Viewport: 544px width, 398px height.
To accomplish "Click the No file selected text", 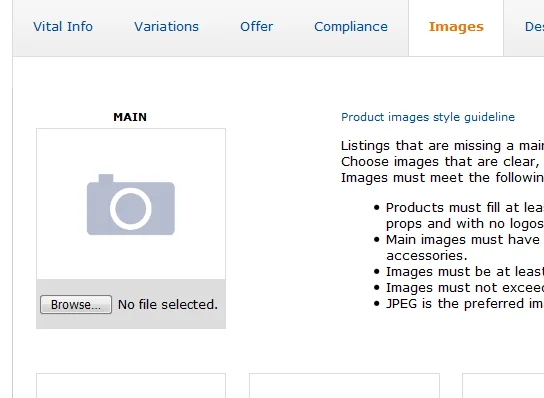I will coord(168,305).
